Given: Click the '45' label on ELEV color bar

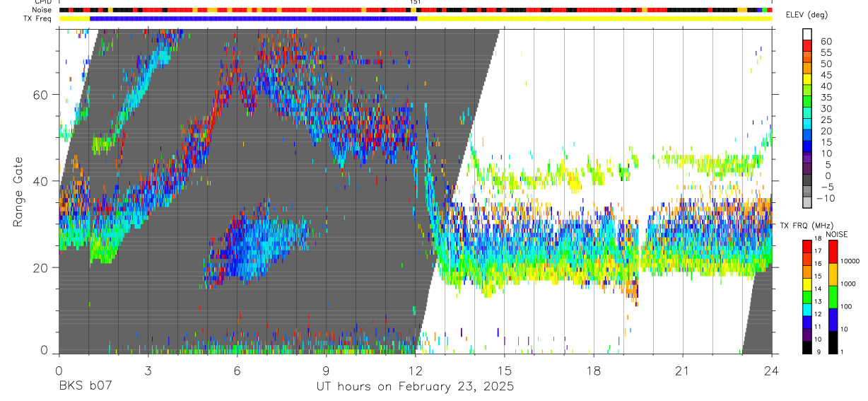Looking at the screenshot, I should coord(826,75).
